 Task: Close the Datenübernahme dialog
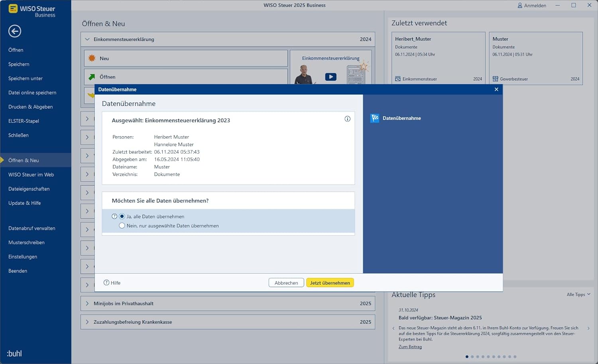pyautogui.click(x=496, y=89)
